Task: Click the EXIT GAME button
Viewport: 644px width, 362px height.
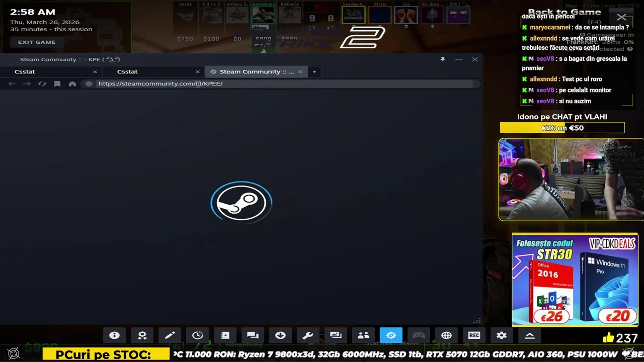Action: pyautogui.click(x=37, y=42)
